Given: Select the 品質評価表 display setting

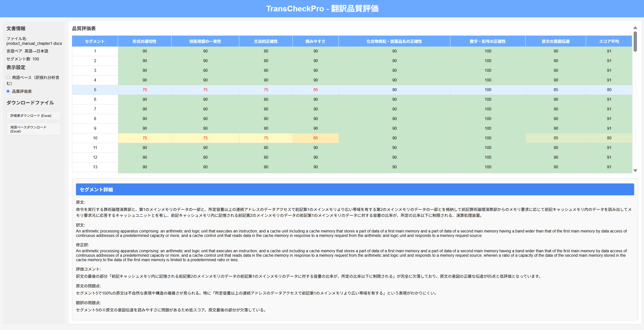Looking at the screenshot, I should pos(7,91).
